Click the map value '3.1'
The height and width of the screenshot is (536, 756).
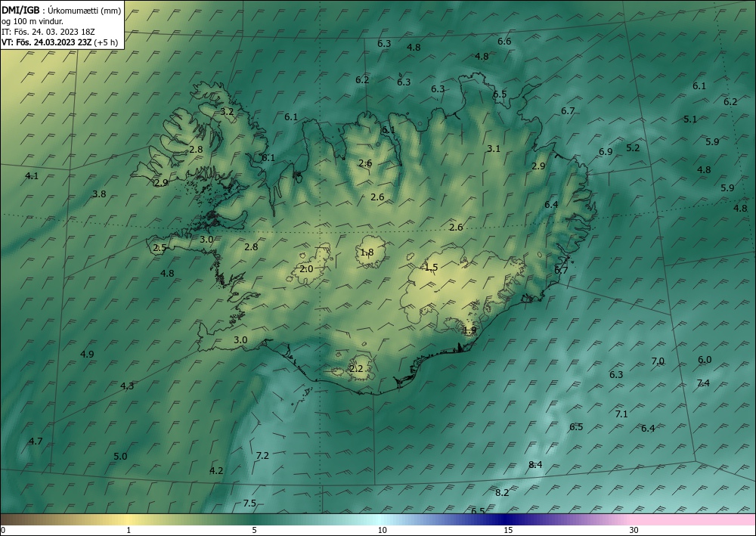tap(493, 148)
